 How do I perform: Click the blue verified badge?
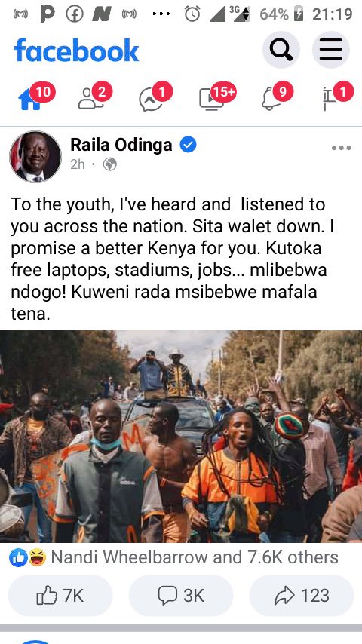(x=189, y=145)
